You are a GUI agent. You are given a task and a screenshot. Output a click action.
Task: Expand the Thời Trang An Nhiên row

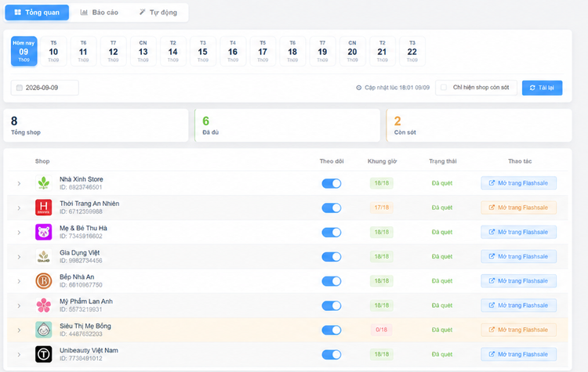[19, 208]
